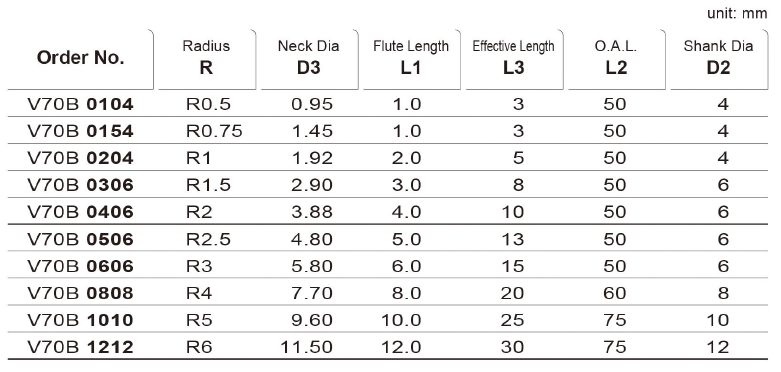Click the unit: mm label
This screenshot has width=781, height=372.
coord(737,13)
